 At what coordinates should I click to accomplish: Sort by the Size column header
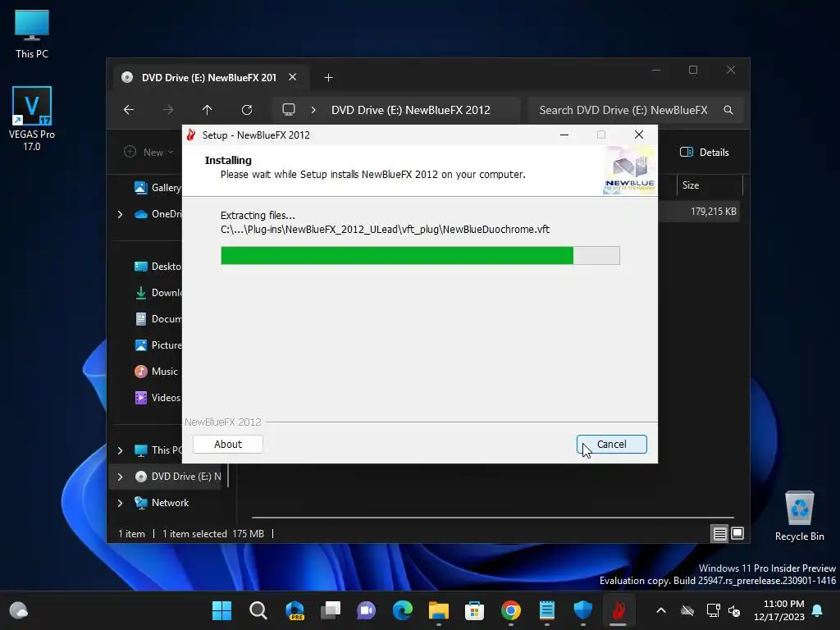pyautogui.click(x=691, y=185)
